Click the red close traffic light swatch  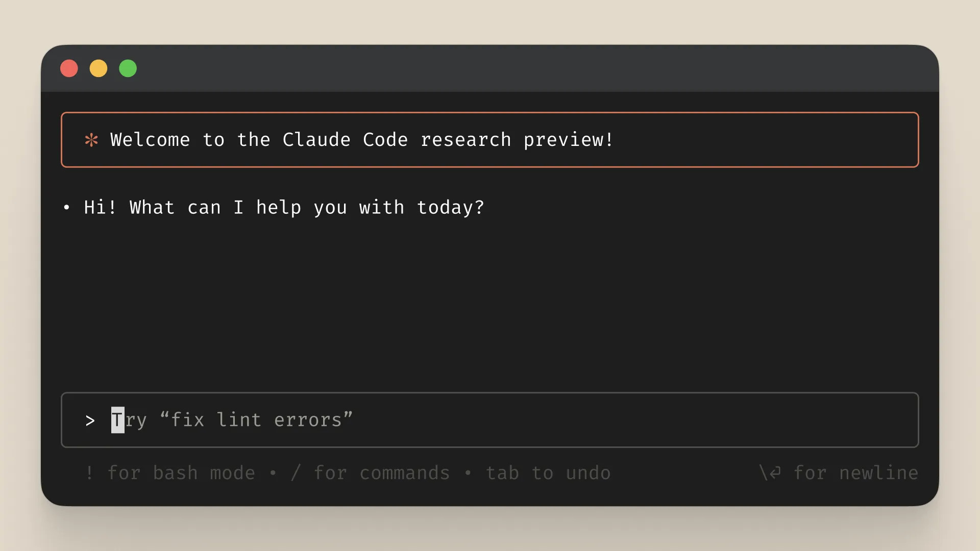click(69, 68)
